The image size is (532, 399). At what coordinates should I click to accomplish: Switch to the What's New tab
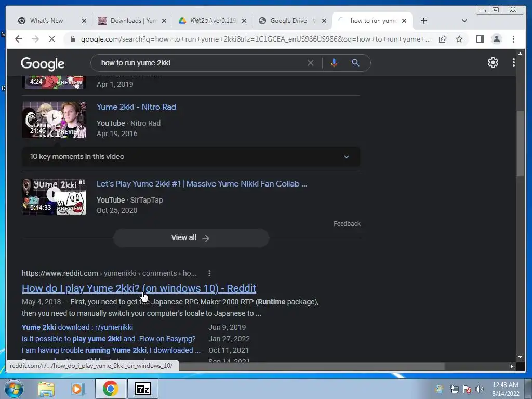click(x=46, y=21)
